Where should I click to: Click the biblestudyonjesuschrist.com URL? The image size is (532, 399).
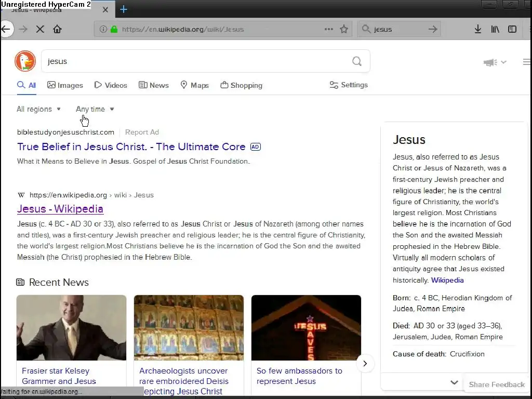pyautogui.click(x=65, y=132)
